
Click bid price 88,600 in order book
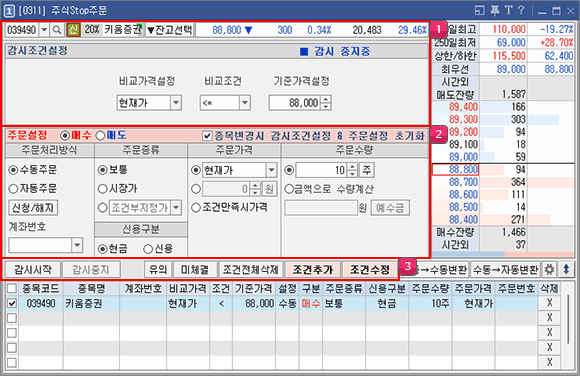[463, 194]
